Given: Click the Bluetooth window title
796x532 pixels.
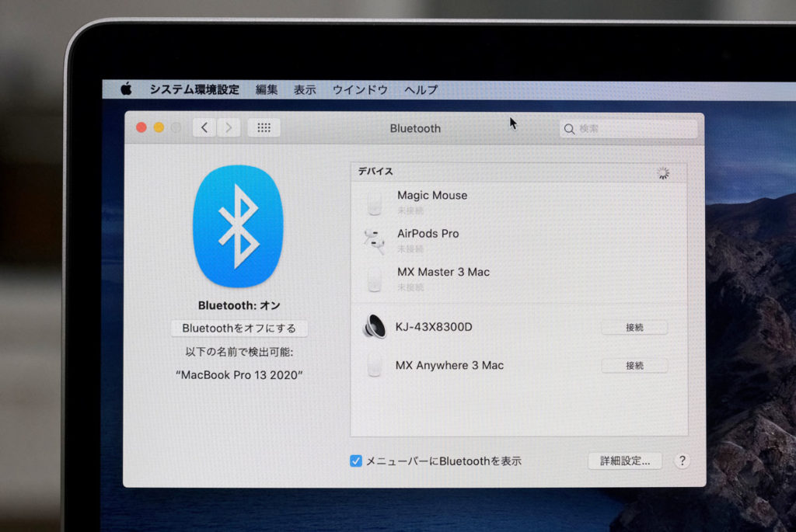Looking at the screenshot, I should (415, 129).
